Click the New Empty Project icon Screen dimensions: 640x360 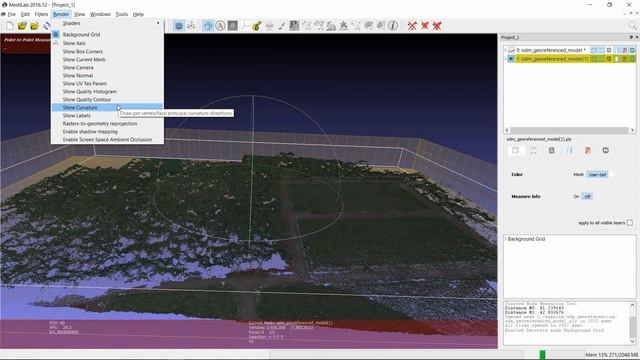10,26
